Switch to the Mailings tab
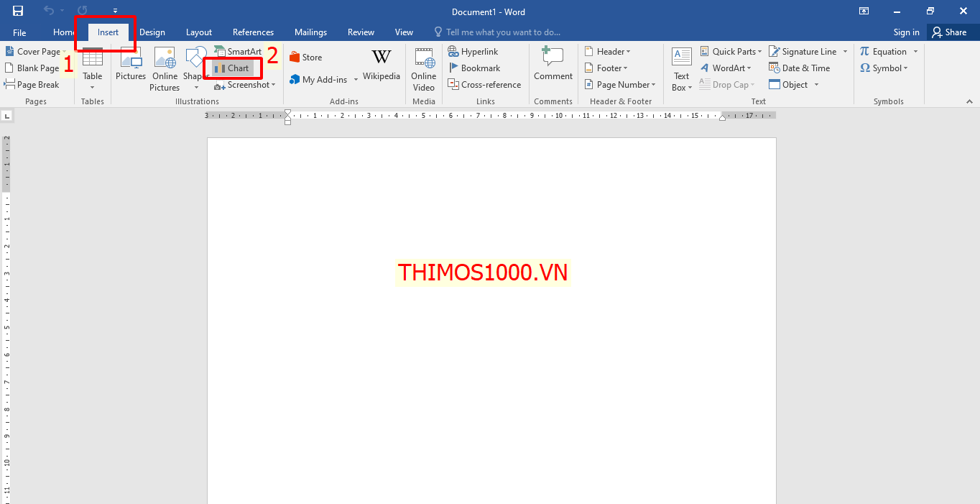This screenshot has height=504, width=980. point(310,32)
